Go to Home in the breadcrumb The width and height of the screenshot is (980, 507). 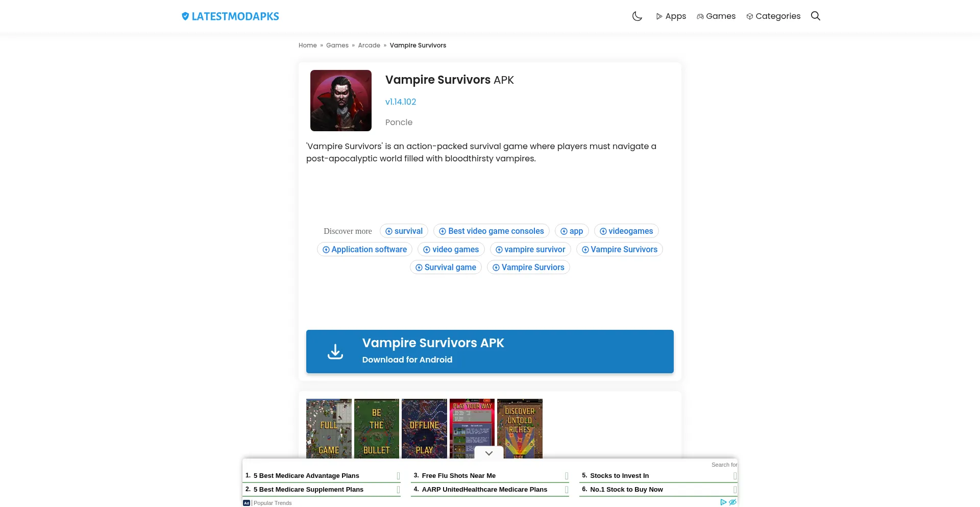[x=308, y=45]
